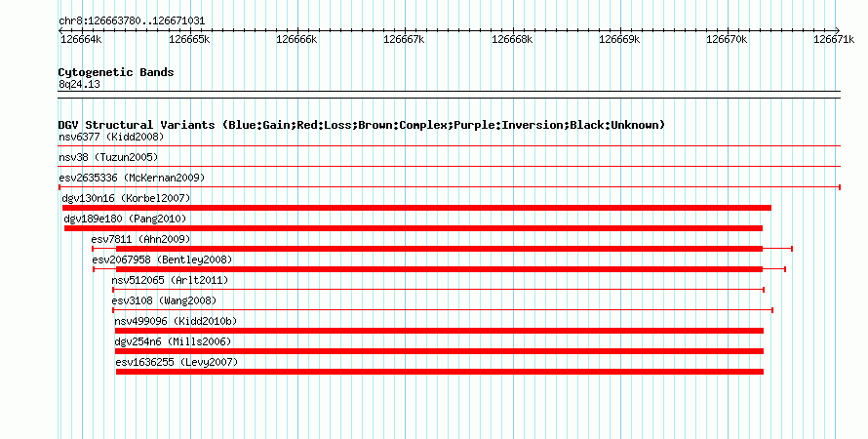
Task: Open the dgv254n6 (Mills2006) label
Action: point(174,341)
